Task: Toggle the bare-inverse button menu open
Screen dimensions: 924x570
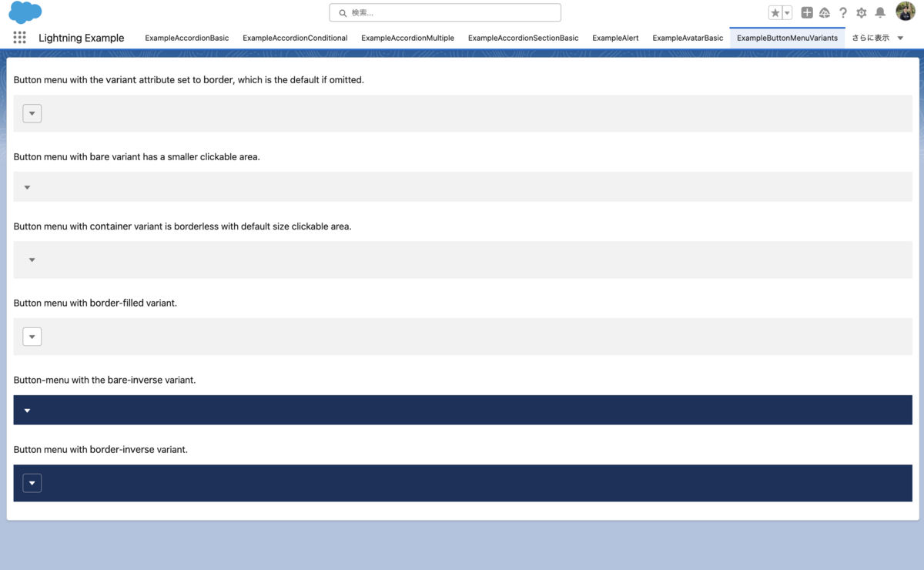Action: 27,409
